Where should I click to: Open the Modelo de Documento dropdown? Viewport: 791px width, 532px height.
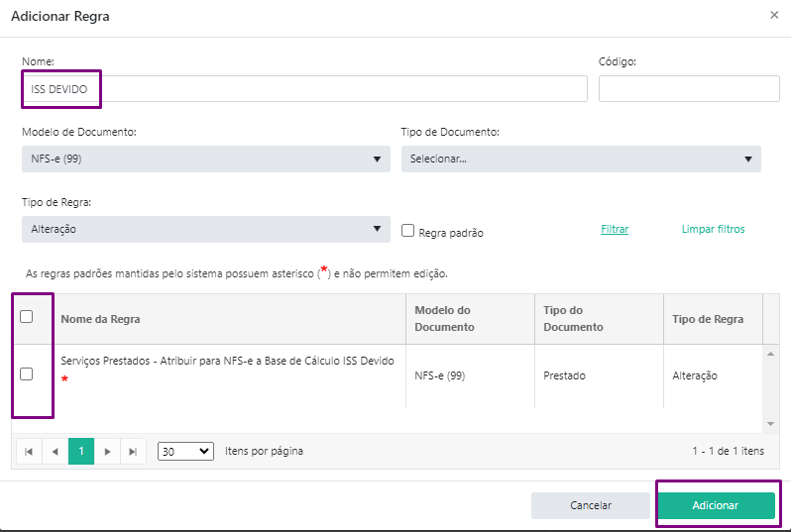(x=206, y=159)
